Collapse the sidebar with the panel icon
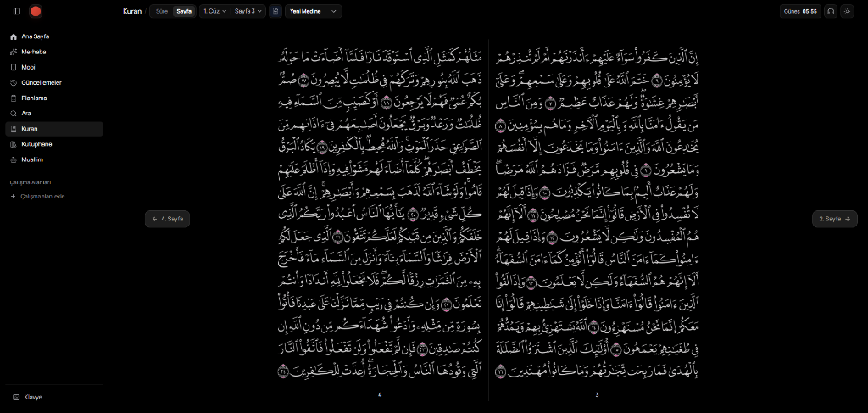 point(17,11)
